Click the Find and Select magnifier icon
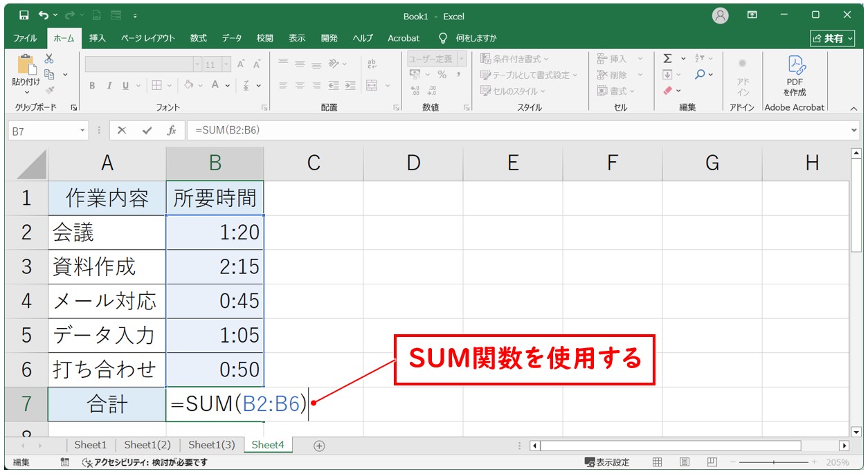This screenshot has height=474, width=868. (700, 74)
